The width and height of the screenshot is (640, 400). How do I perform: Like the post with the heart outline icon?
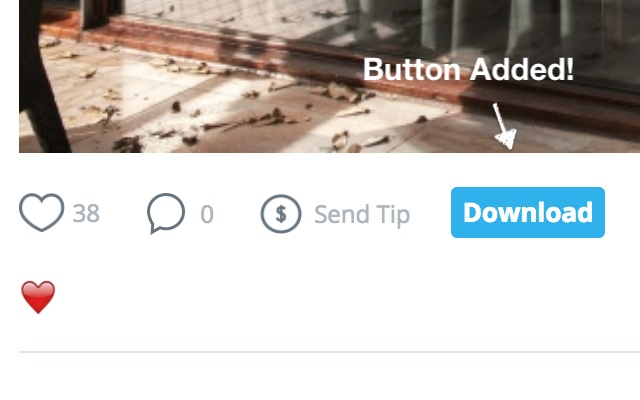[42, 212]
